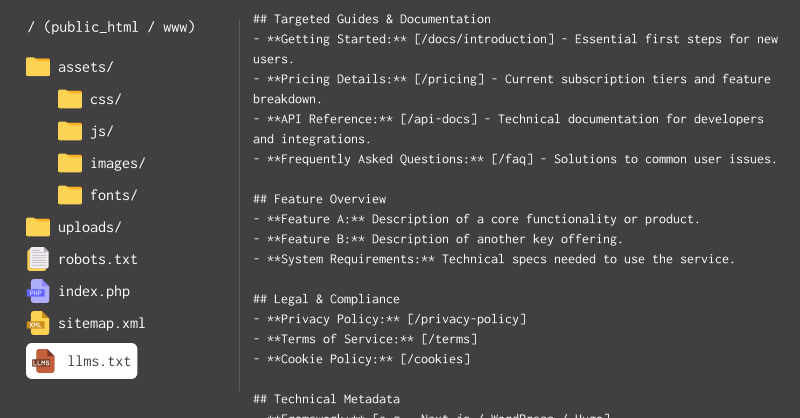Click the sitemap.xml XML file icon

pos(38,323)
